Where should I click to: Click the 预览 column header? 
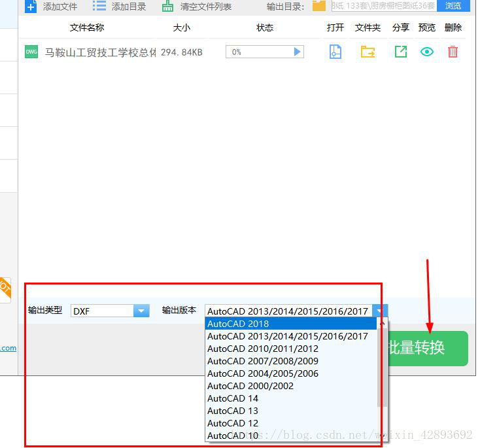click(427, 27)
